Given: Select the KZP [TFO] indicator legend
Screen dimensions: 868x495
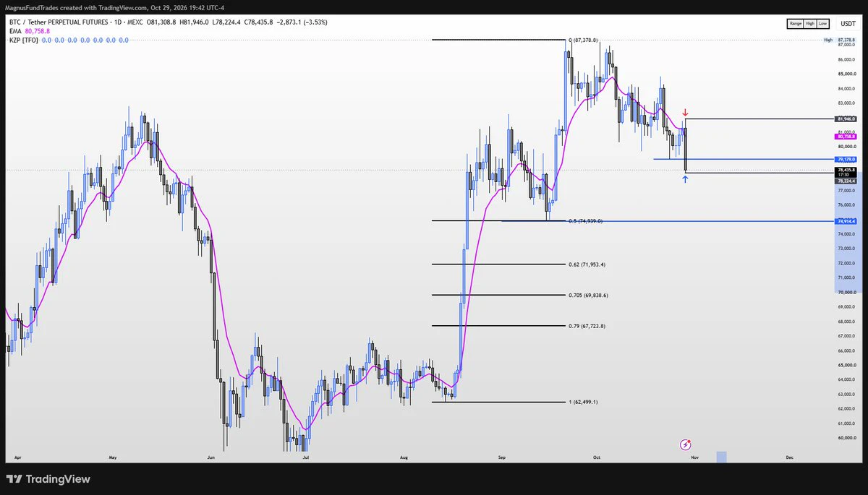Looking at the screenshot, I should tap(23, 40).
